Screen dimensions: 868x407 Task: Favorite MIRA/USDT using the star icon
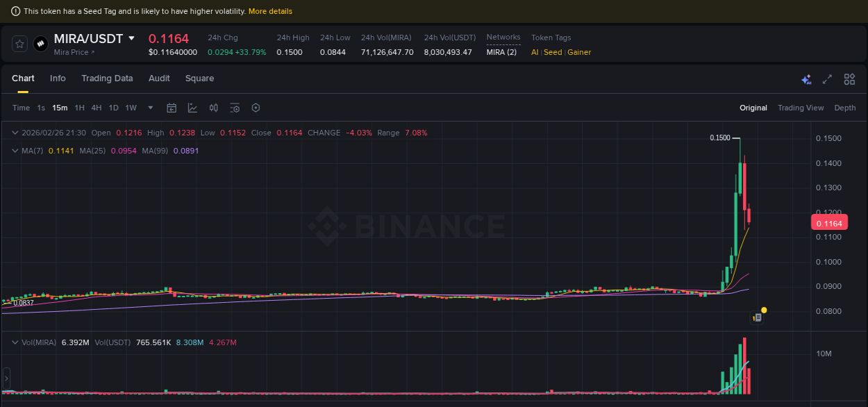(19, 43)
